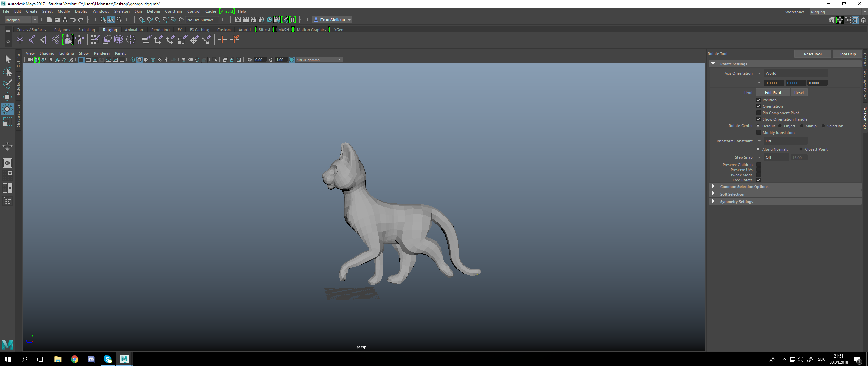Click the Edit Pivot button
This screenshot has height=366, width=868.
[773, 93]
